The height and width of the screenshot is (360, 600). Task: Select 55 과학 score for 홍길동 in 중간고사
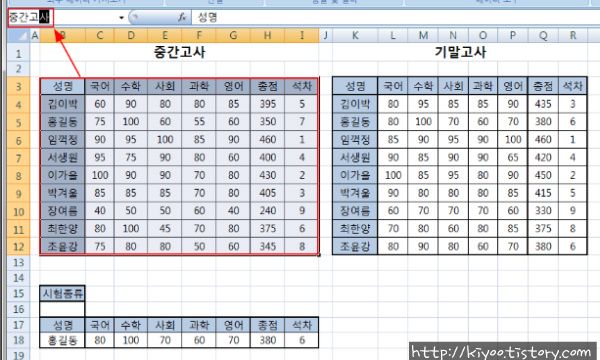[199, 122]
